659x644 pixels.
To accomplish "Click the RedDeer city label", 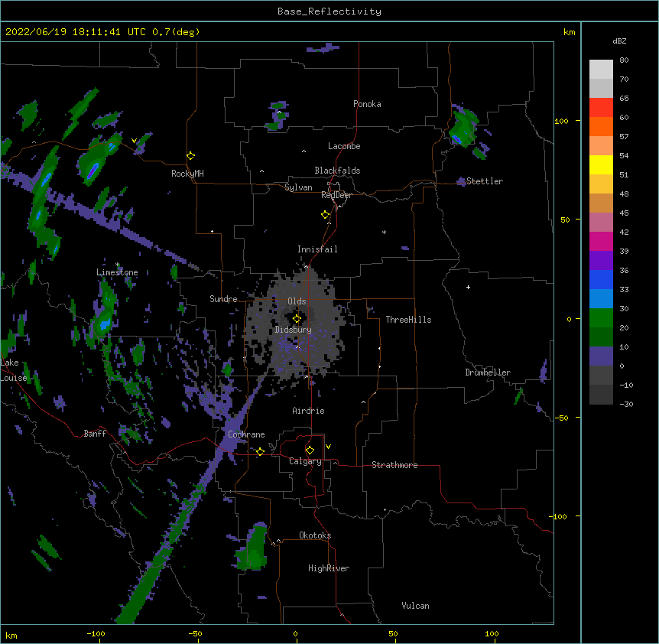I will tap(336, 195).
